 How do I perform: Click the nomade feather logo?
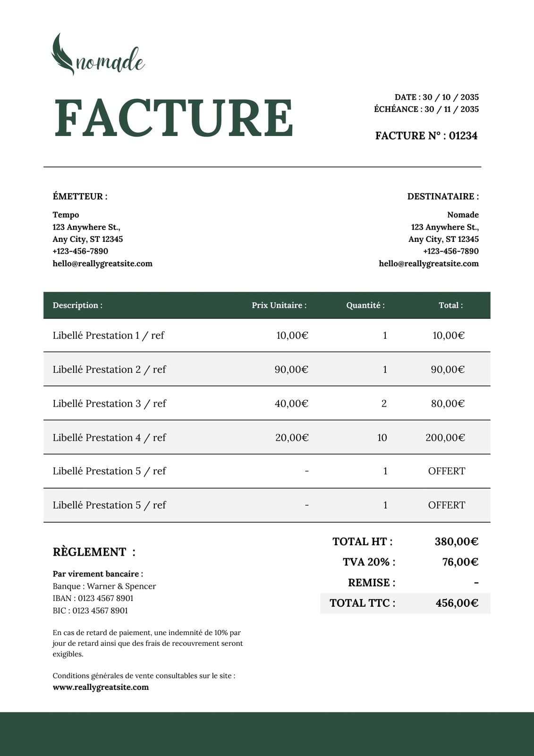point(98,54)
